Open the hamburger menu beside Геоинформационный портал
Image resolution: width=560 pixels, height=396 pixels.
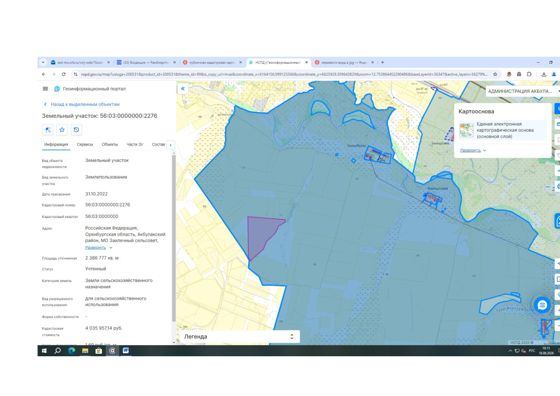point(45,89)
